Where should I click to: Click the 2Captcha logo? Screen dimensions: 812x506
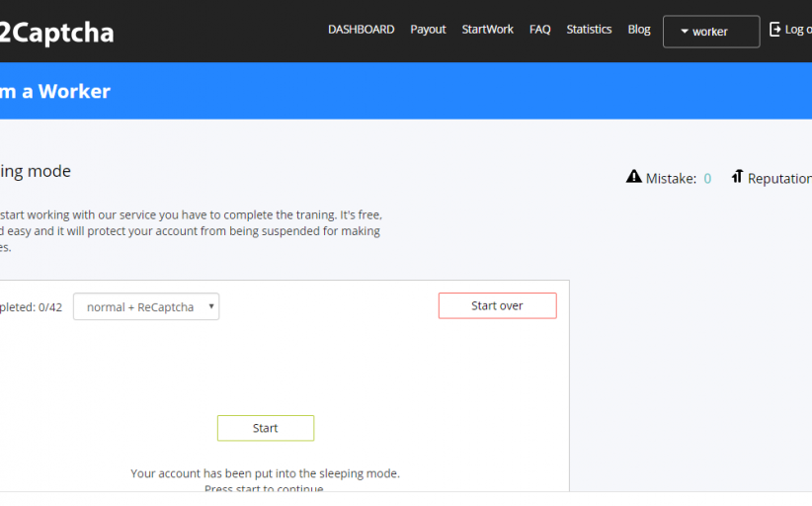point(56,33)
